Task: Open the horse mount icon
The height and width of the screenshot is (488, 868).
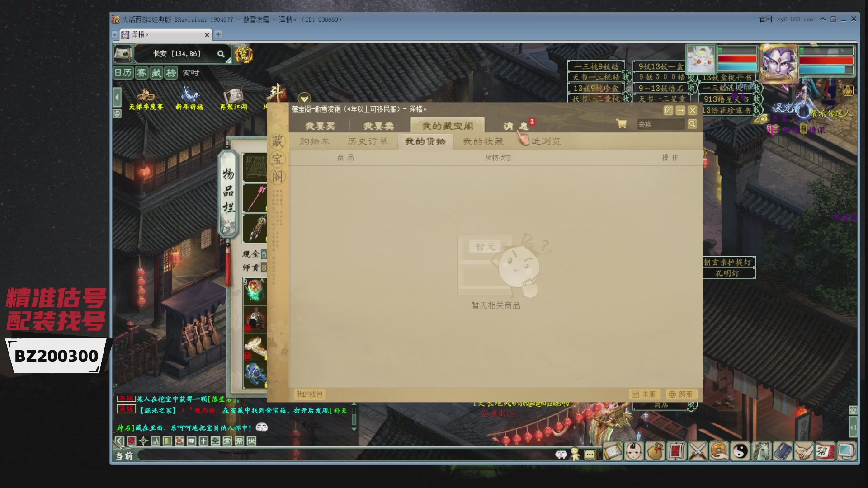Action: [761, 451]
